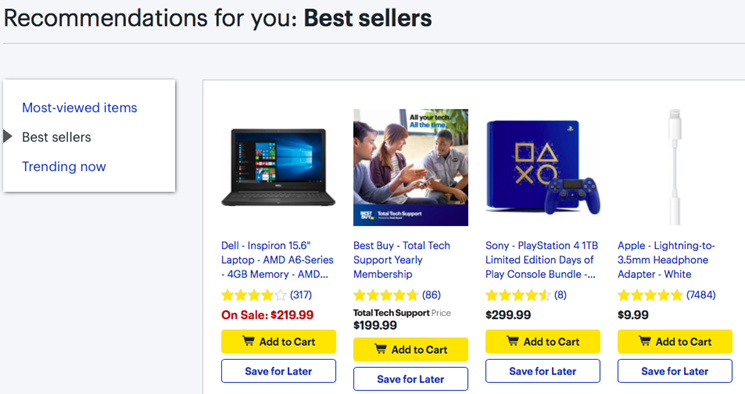Viewport: 745px width, 394px height.
Task: Add PlayStation 4 bundle to cart
Action: (543, 342)
